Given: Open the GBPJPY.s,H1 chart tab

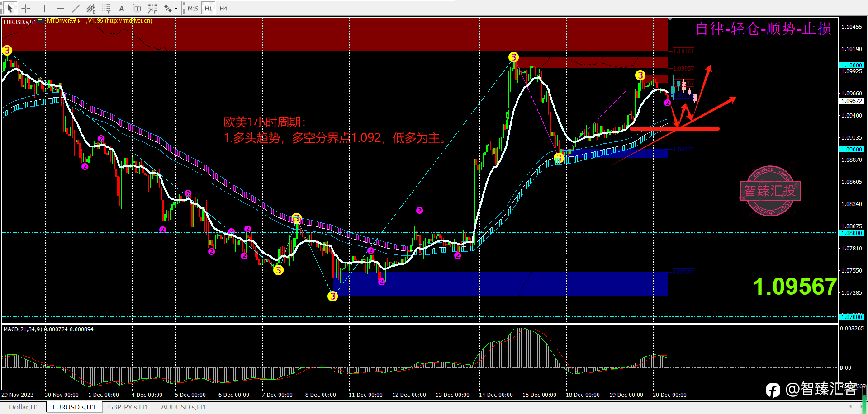Looking at the screenshot, I should click(128, 407).
